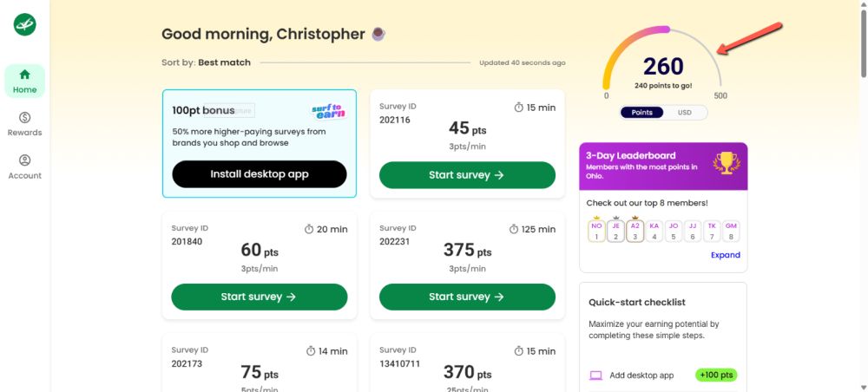Image resolution: width=868 pixels, height=392 pixels.
Task: Start the 60 pts survey 201840
Action: coord(259,297)
